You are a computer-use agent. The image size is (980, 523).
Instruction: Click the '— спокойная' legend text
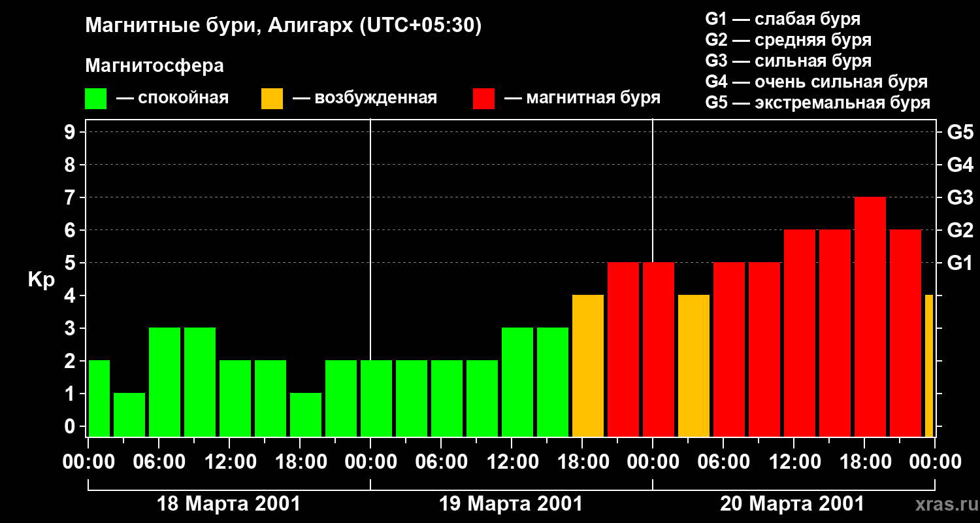pos(172,99)
